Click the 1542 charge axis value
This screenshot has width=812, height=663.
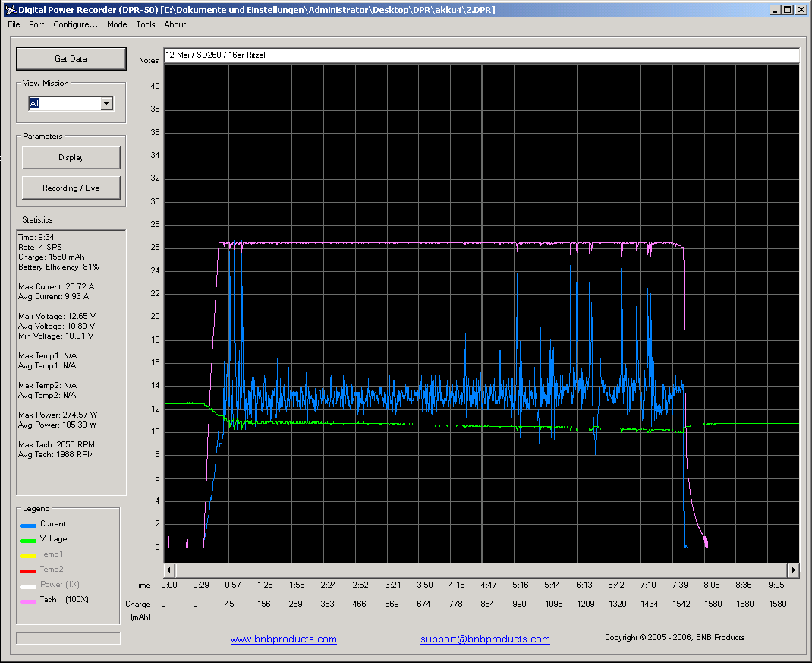(681, 604)
